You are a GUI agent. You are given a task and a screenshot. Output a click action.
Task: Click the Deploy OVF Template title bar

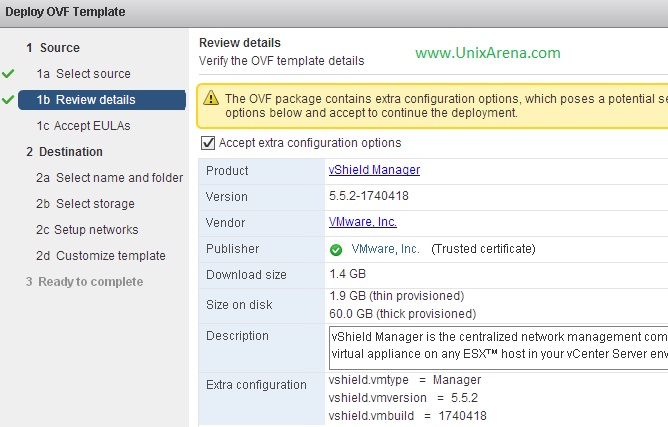pos(334,13)
